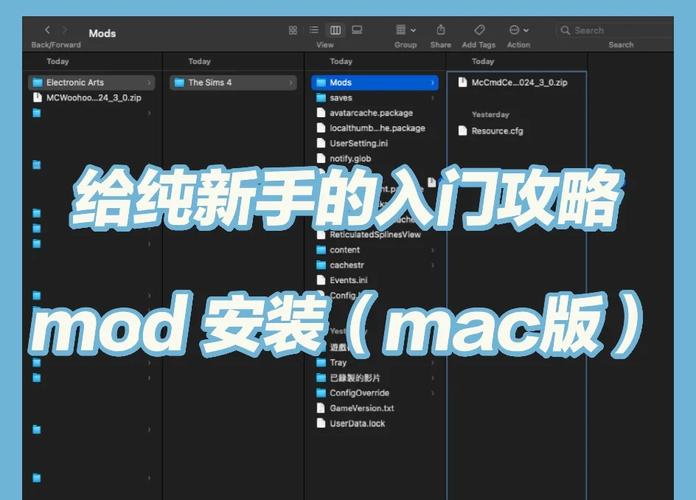Switch to icon grid view
This screenshot has width=696, height=500.
point(293,31)
